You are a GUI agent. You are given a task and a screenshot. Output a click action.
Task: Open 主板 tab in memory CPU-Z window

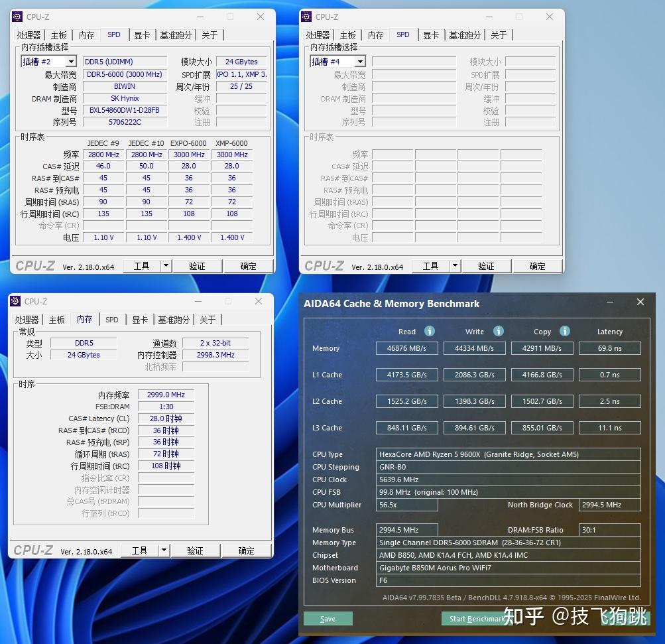pos(57,320)
